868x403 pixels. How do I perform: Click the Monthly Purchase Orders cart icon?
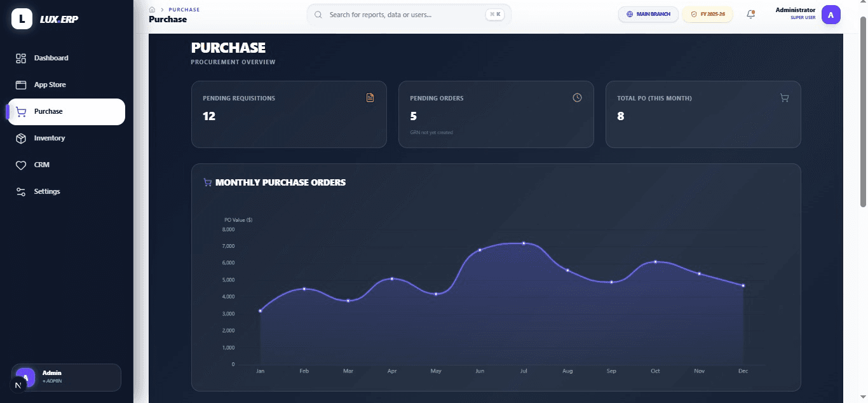coord(207,182)
